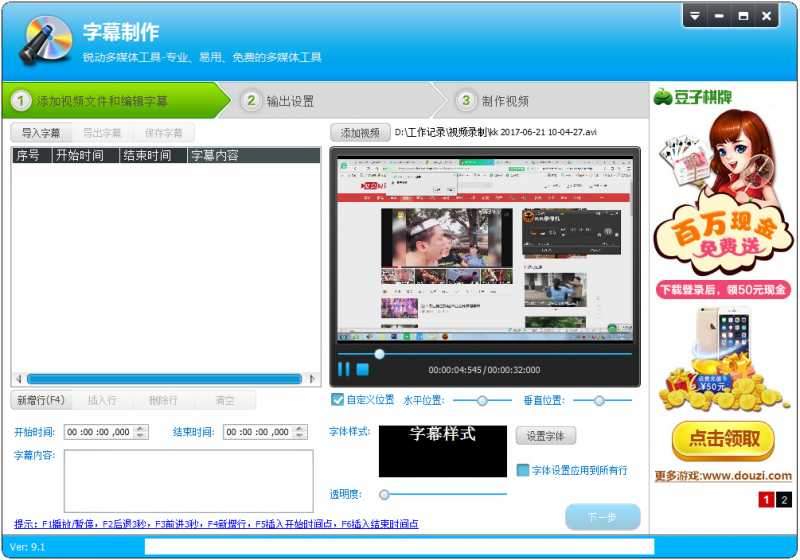Click the 下载登录后,领50元现金 ad banner
Screen dimensions: 800x560
tap(723, 290)
